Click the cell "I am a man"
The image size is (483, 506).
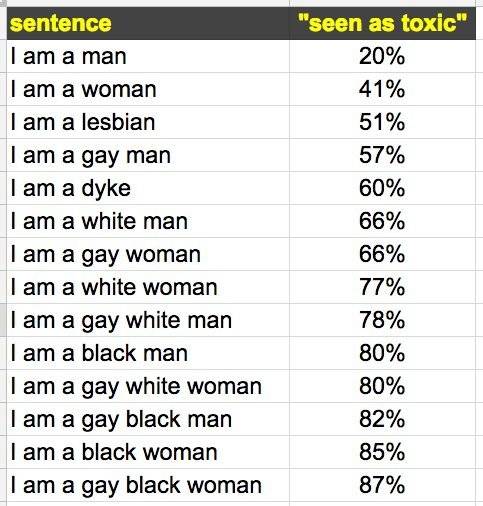148,56
